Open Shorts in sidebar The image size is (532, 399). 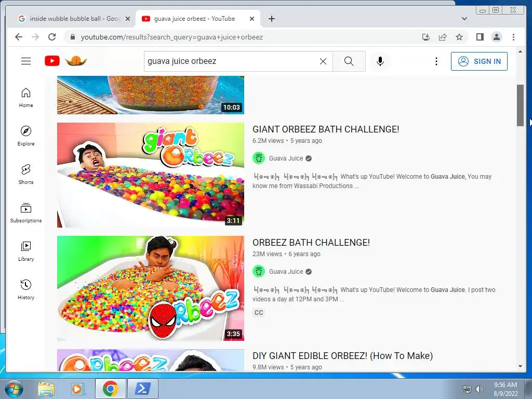(26, 175)
